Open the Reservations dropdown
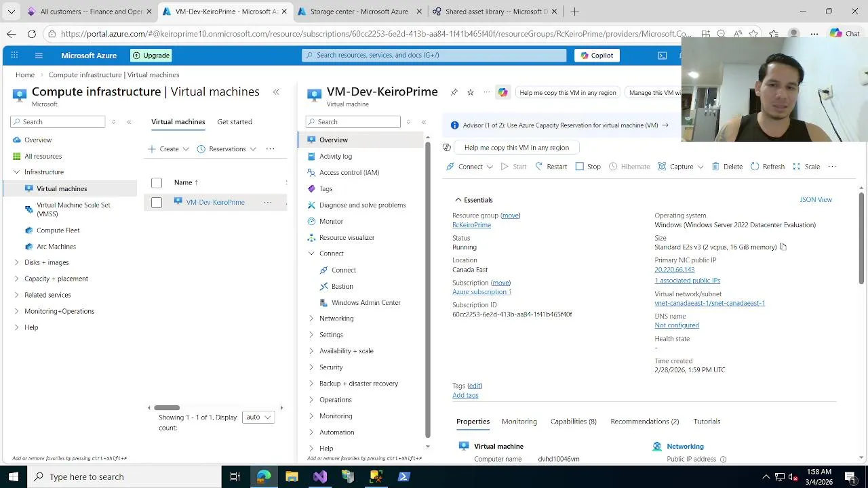 (226, 149)
